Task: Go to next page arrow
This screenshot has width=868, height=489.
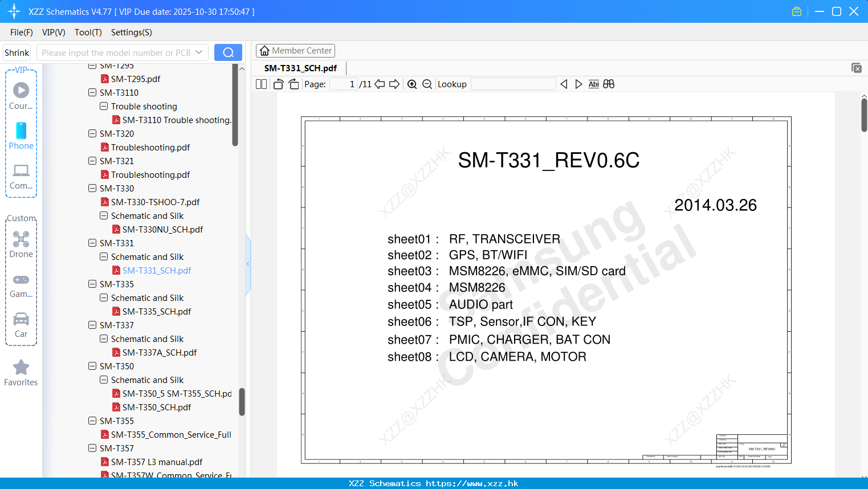Action: click(394, 84)
